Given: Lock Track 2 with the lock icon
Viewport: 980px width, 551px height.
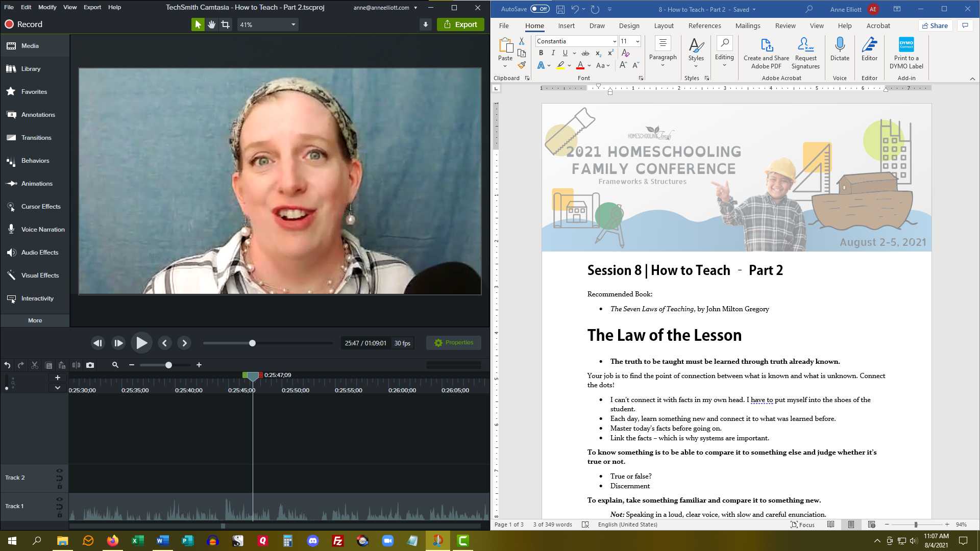Looking at the screenshot, I should click(x=60, y=486).
